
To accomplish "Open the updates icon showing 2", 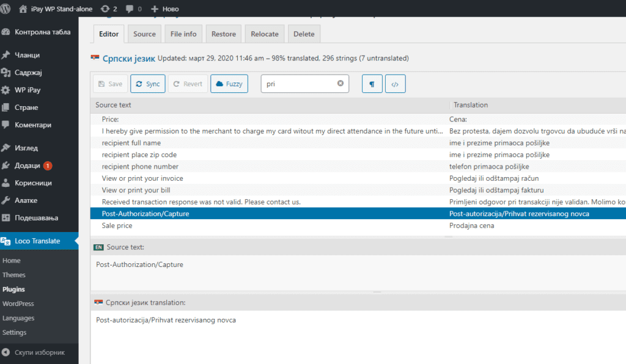I will pos(109,9).
